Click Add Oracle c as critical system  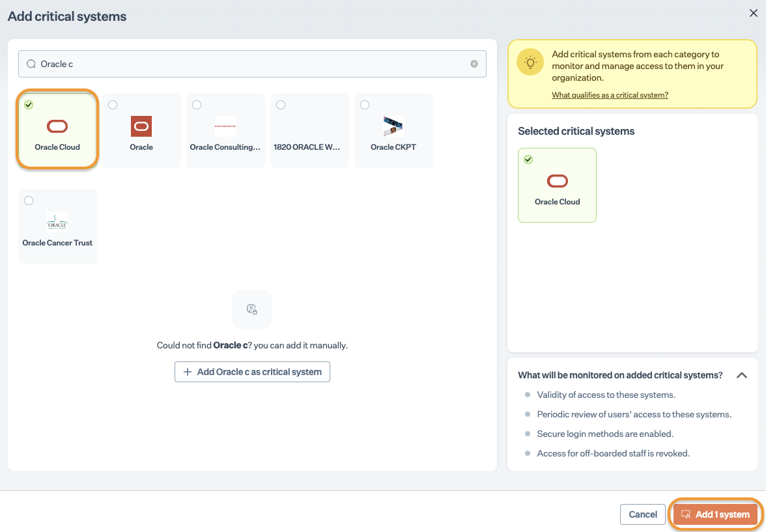[252, 372]
